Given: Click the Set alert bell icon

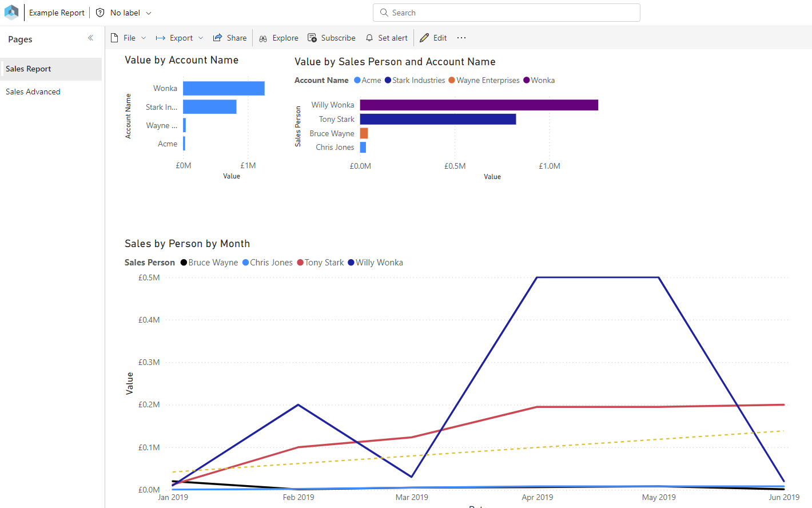Looking at the screenshot, I should [x=369, y=38].
